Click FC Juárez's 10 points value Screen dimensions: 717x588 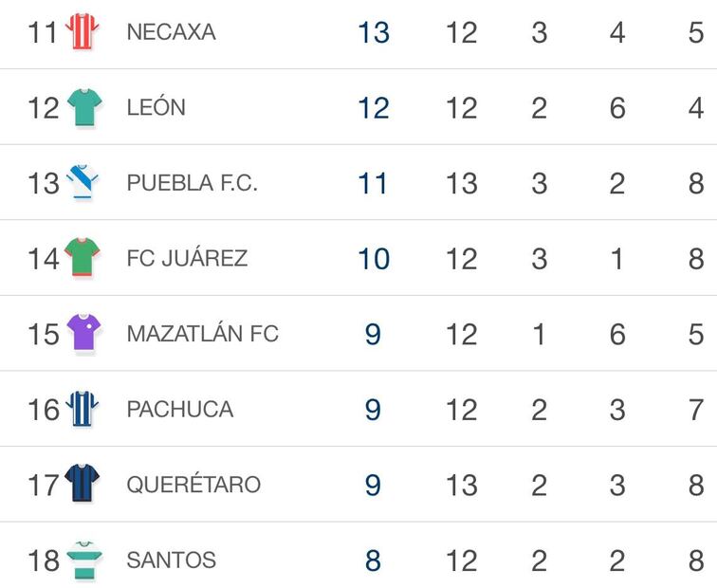click(374, 258)
